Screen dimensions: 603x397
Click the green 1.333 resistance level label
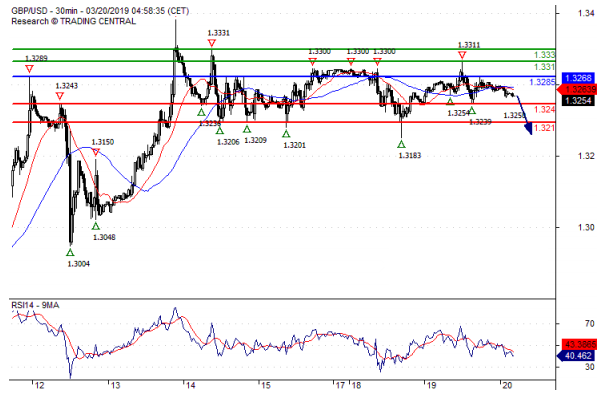tap(545, 55)
